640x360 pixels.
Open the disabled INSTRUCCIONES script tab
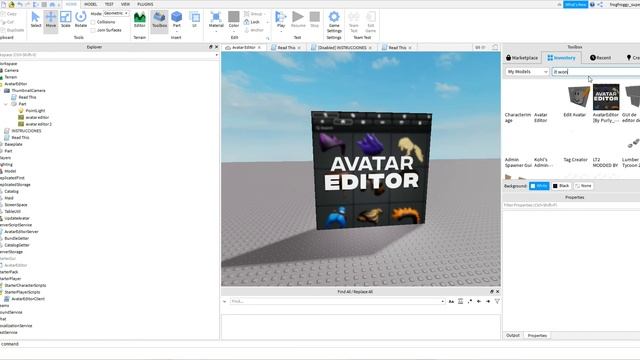(341, 48)
